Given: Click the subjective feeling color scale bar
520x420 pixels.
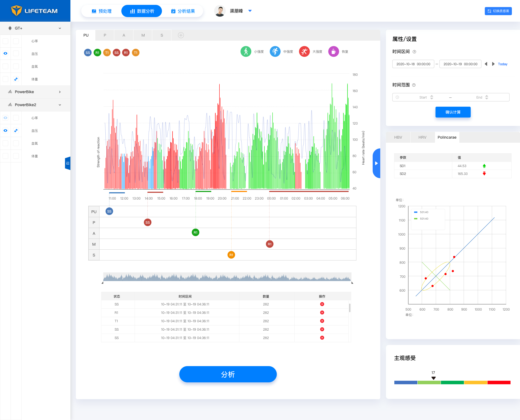Looking at the screenshot, I should [452, 382].
